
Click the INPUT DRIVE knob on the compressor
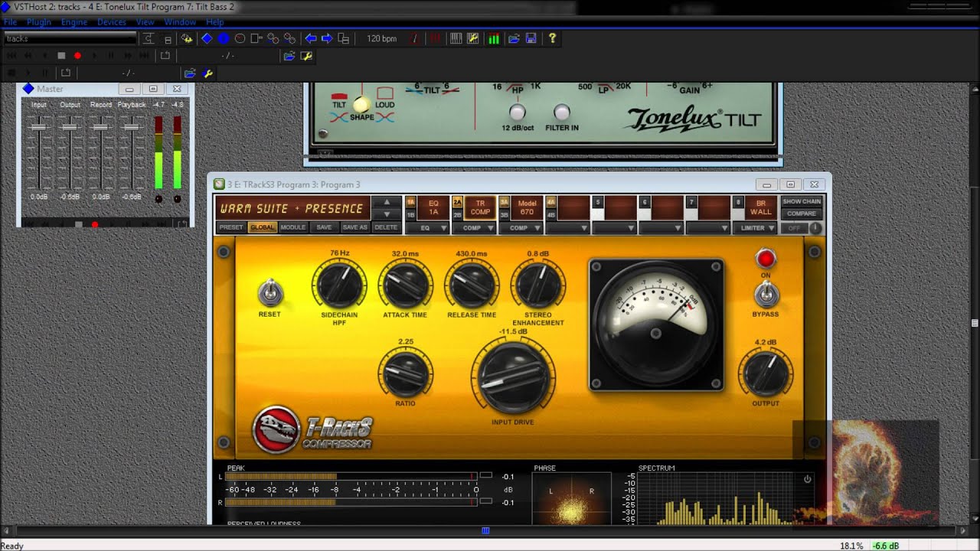[x=513, y=377]
